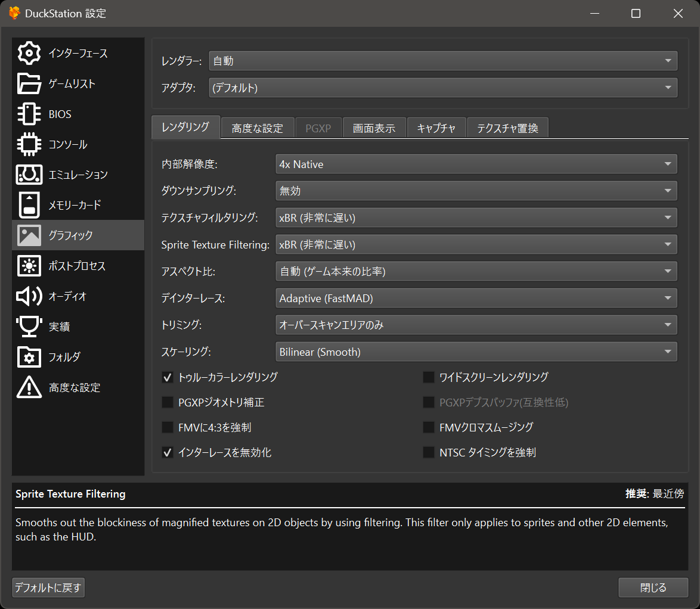Close the DuckStation settings window
700x609 pixels.
coord(678,13)
